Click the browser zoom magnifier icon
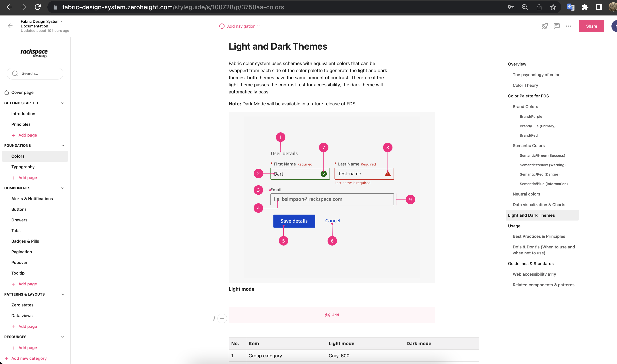Image resolution: width=617 pixels, height=364 pixels. (x=524, y=7)
